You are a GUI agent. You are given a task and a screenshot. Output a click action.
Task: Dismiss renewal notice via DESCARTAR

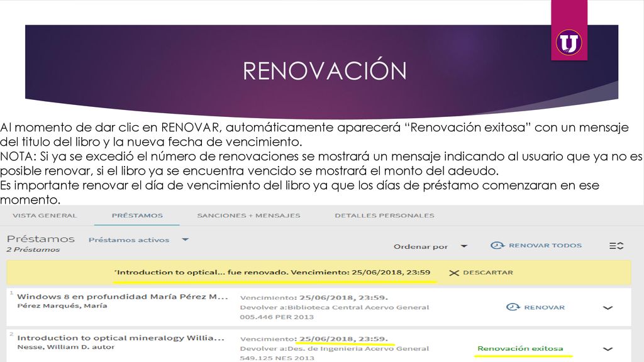(488, 273)
